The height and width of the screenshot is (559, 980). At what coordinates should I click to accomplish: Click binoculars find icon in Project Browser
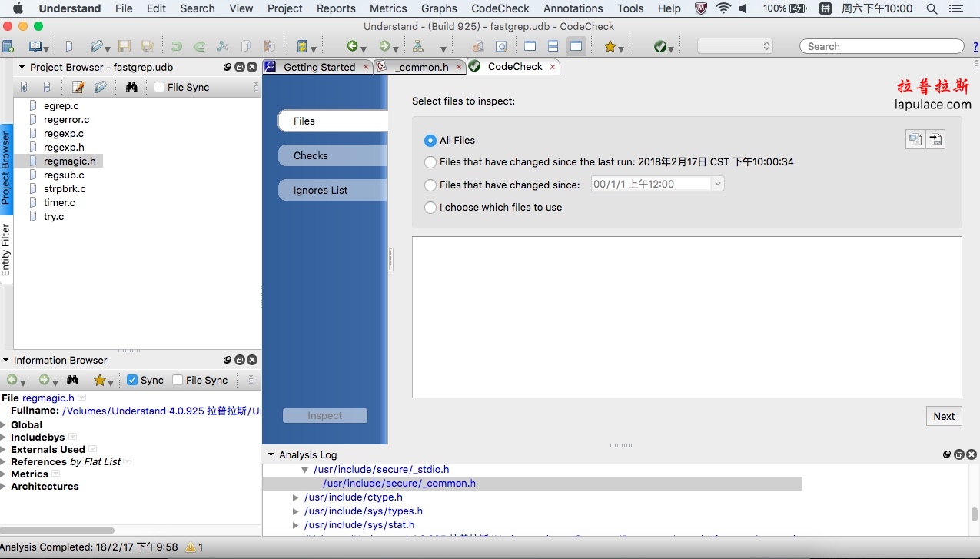click(131, 87)
